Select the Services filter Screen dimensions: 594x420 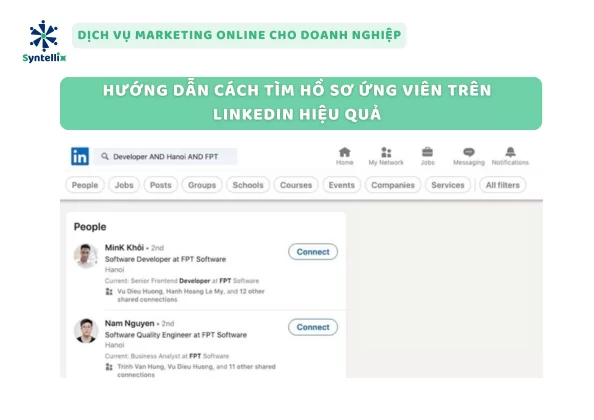coord(448,185)
